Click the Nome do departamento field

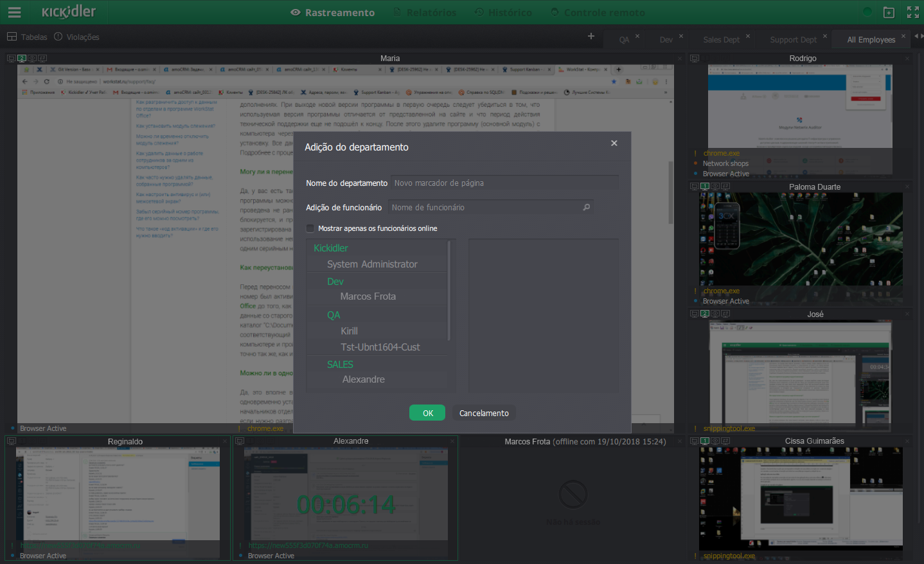pos(504,183)
